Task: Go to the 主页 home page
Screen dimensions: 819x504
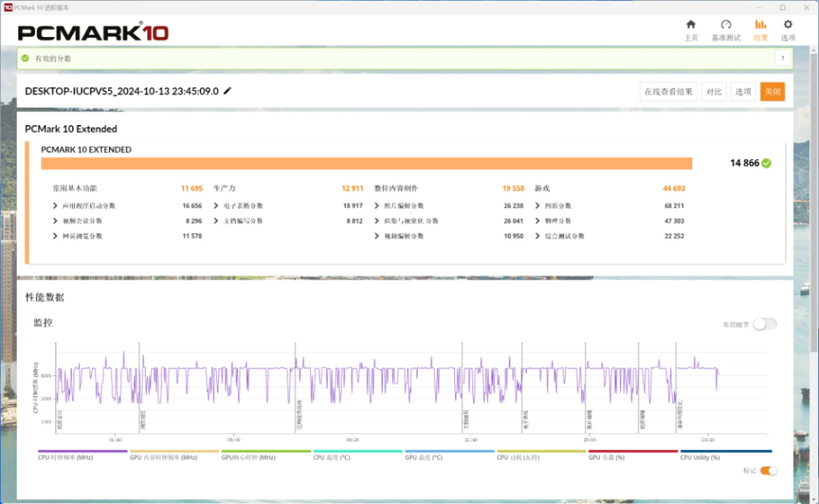Action: click(x=691, y=30)
